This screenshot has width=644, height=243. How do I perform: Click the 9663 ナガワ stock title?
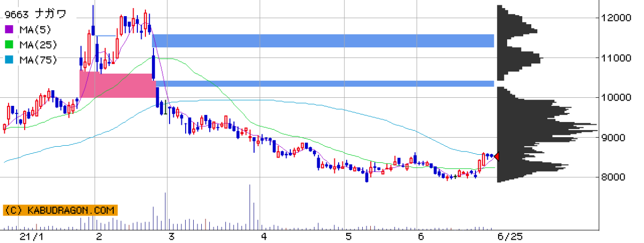coord(35,15)
